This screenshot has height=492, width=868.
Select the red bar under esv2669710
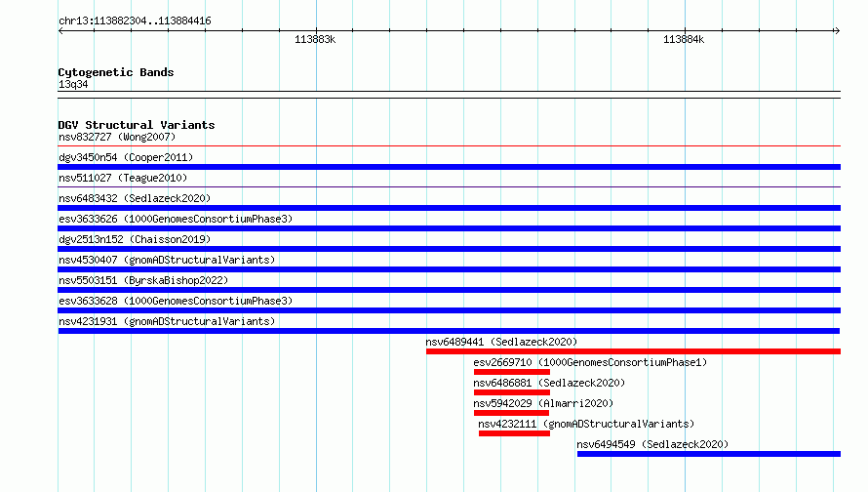tap(512, 372)
